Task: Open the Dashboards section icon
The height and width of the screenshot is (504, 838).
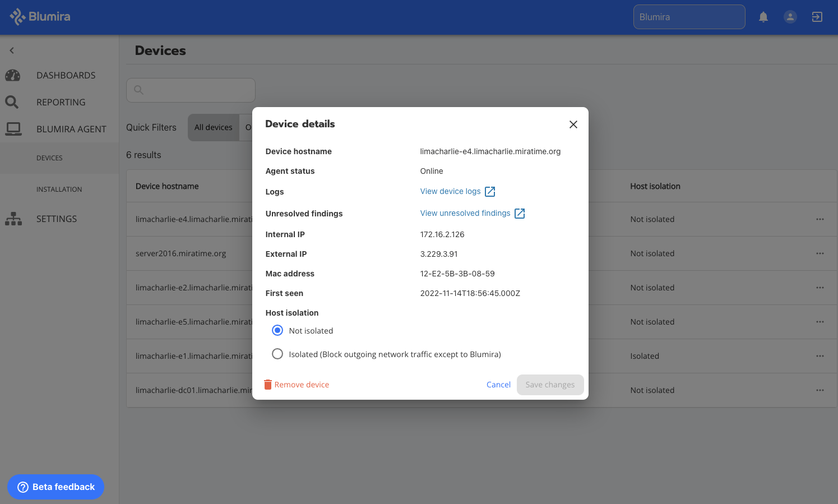Action: (x=12, y=75)
